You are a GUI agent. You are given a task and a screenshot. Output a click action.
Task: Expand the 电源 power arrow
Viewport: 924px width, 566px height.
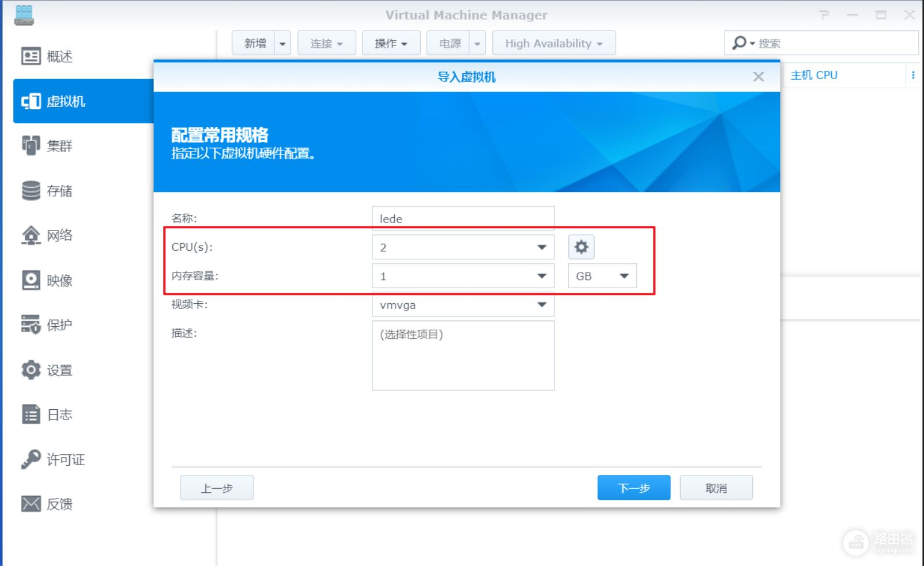coord(477,43)
